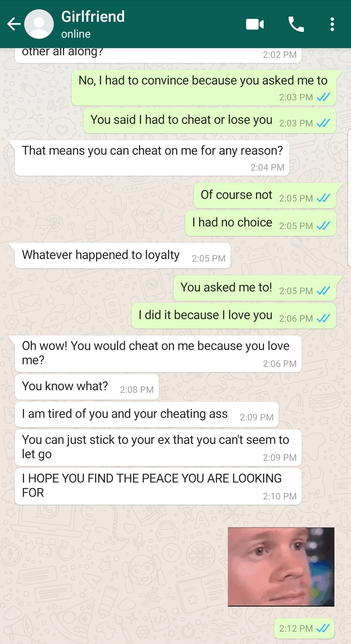This screenshot has width=351, height=644.
Task: Start a video call
Action: click(255, 24)
